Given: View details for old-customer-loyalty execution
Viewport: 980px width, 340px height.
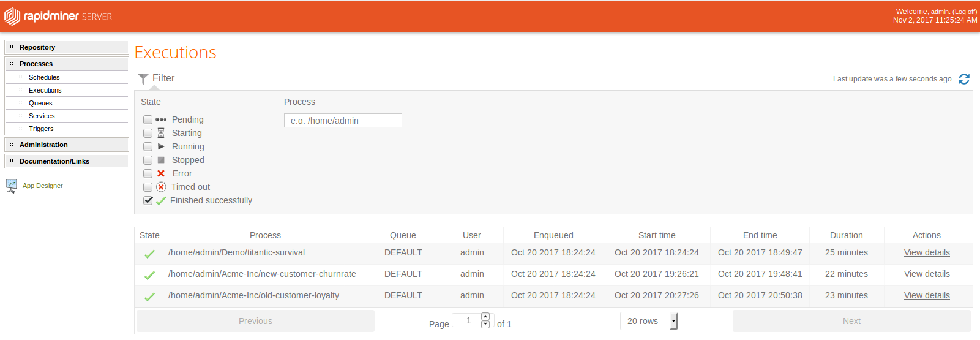Looking at the screenshot, I should [927, 296].
